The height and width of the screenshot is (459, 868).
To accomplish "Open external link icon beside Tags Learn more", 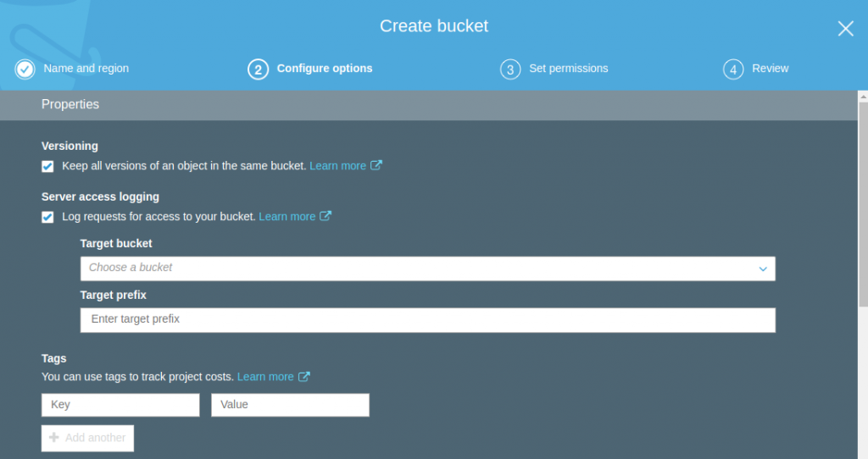I will 304,377.
